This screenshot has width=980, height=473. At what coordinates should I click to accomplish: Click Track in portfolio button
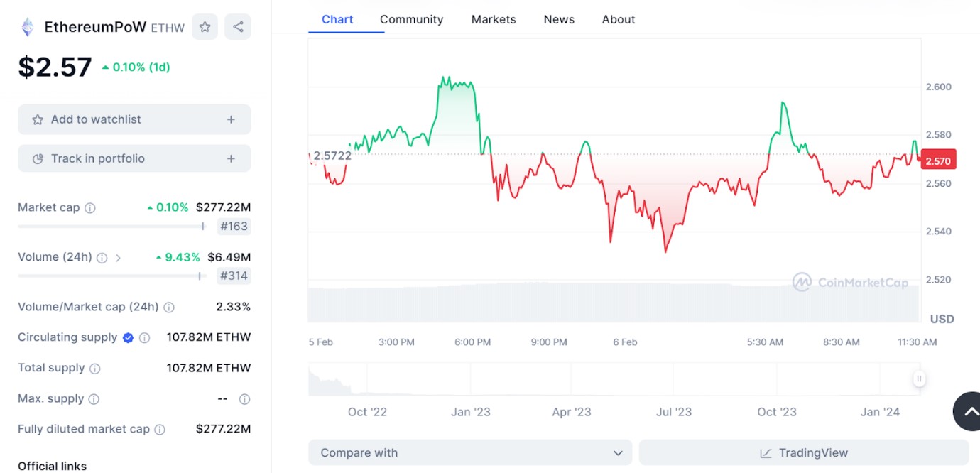(x=134, y=158)
